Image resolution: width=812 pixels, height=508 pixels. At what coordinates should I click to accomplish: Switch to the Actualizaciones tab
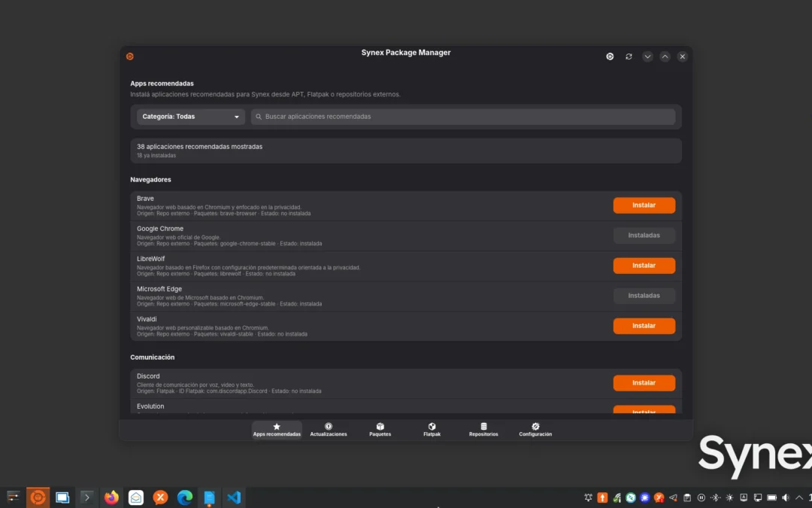pos(329,430)
